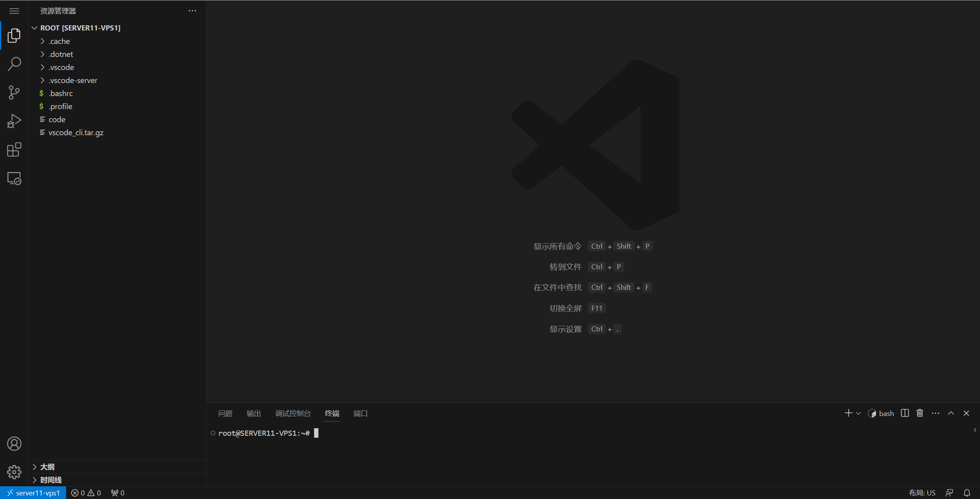
Task: Kill the terminal with trash icon
Action: click(x=919, y=413)
